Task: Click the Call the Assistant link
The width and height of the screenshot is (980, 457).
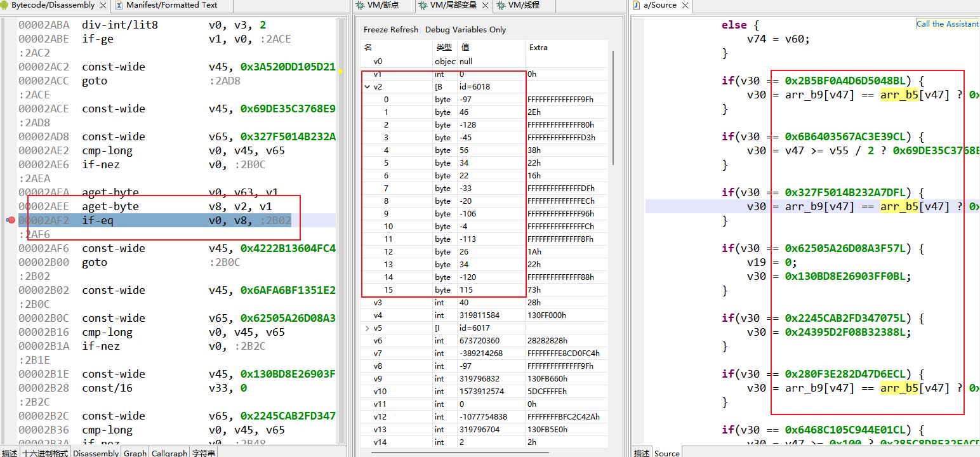Action: [947, 24]
